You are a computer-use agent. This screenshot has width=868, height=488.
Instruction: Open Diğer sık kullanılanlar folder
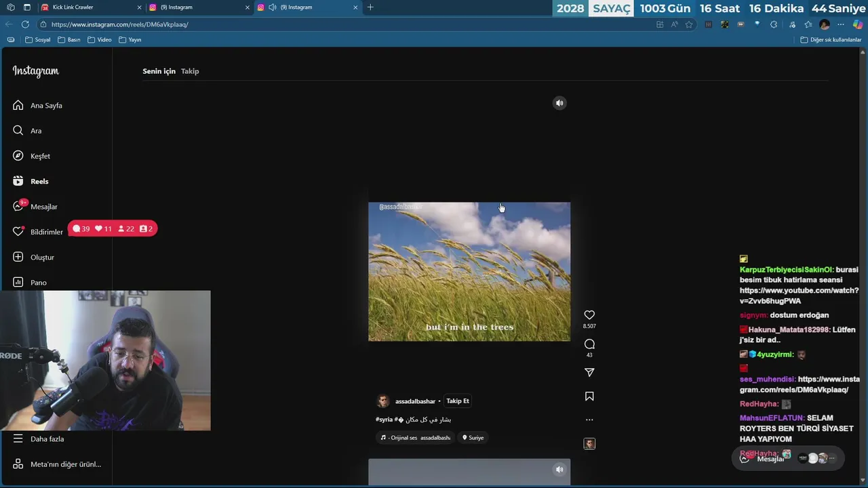tap(831, 40)
